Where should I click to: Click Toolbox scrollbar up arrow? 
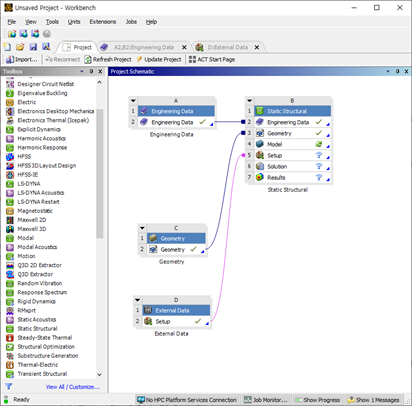99,82
